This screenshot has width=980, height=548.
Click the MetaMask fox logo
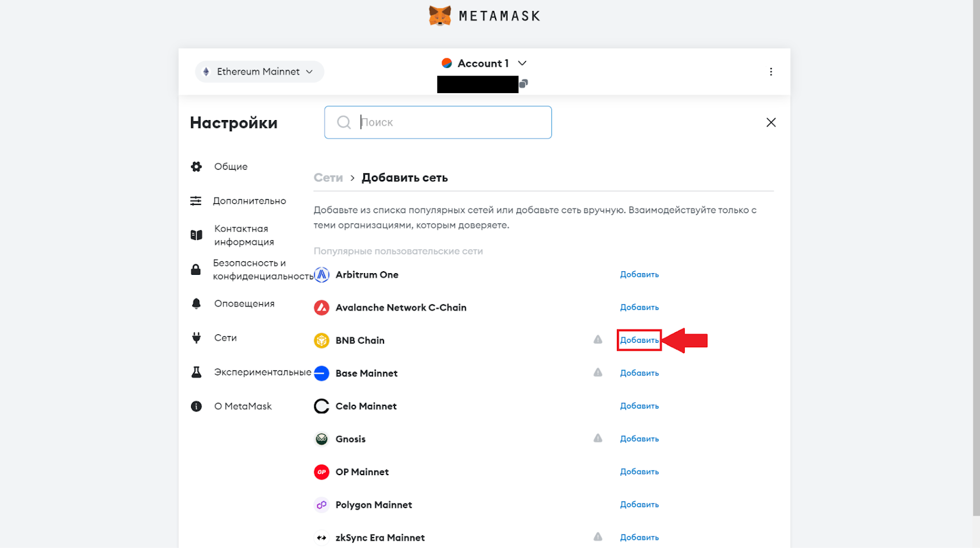440,16
